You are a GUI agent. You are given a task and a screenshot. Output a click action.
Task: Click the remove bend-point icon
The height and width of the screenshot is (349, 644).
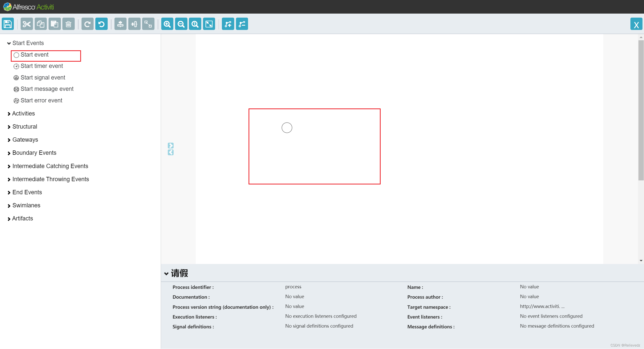(242, 24)
